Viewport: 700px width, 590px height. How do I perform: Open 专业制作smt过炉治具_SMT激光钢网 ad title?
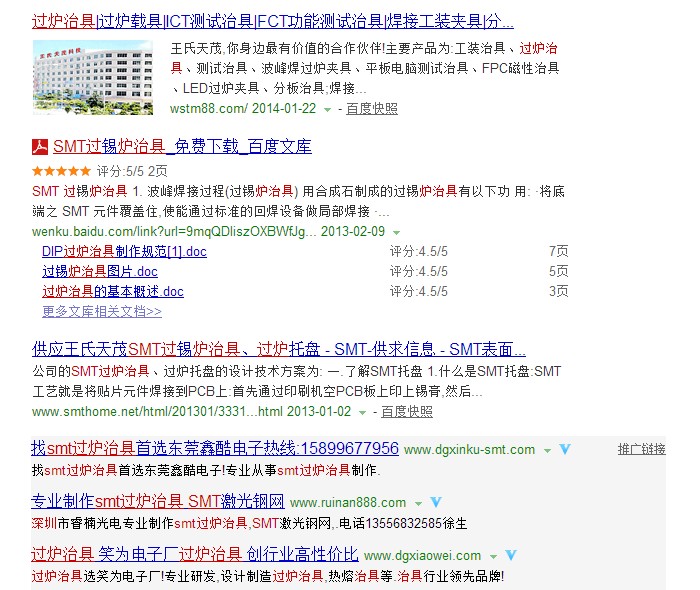click(158, 502)
